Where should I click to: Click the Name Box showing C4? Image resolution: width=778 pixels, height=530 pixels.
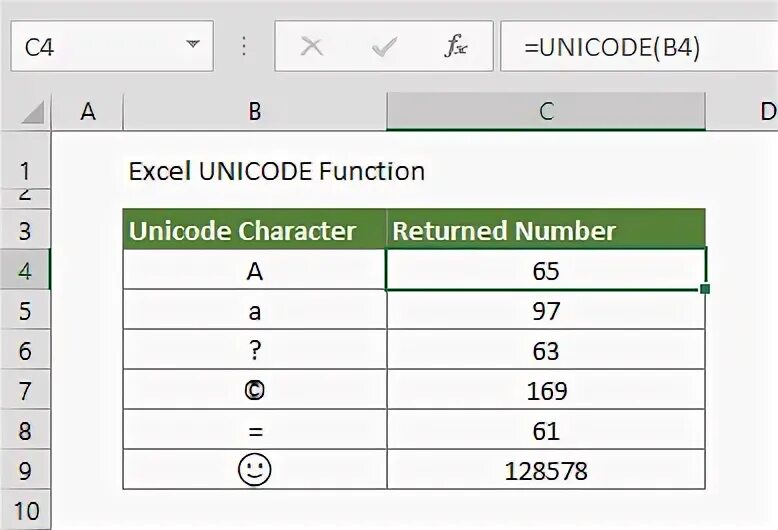[x=112, y=46]
